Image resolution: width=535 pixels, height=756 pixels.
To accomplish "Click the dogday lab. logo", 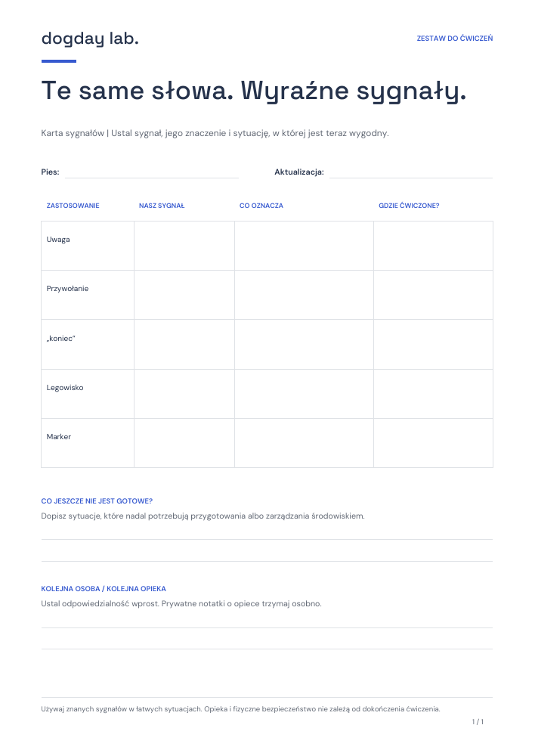I will [90, 39].
